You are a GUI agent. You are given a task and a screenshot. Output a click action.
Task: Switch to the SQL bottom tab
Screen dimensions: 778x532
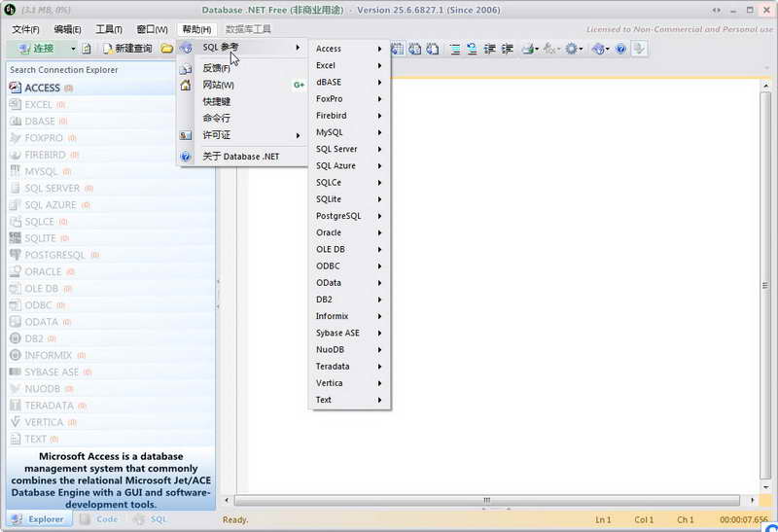151,519
